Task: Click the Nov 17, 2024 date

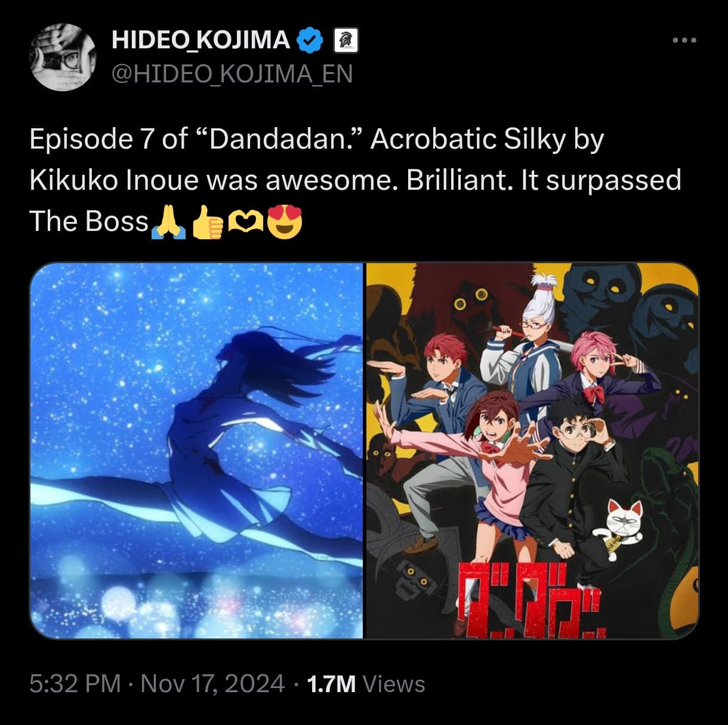Action: pyautogui.click(x=212, y=684)
